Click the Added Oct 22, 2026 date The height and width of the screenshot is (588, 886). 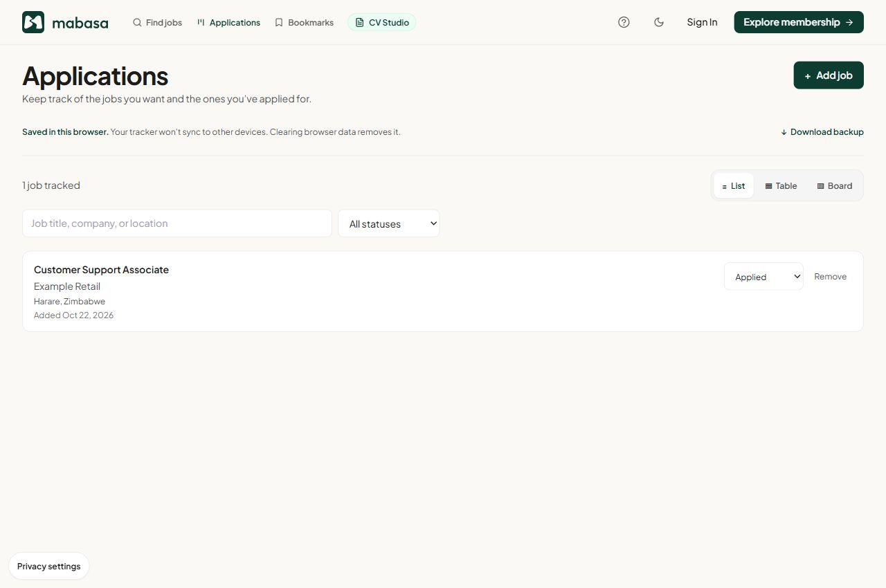73,315
